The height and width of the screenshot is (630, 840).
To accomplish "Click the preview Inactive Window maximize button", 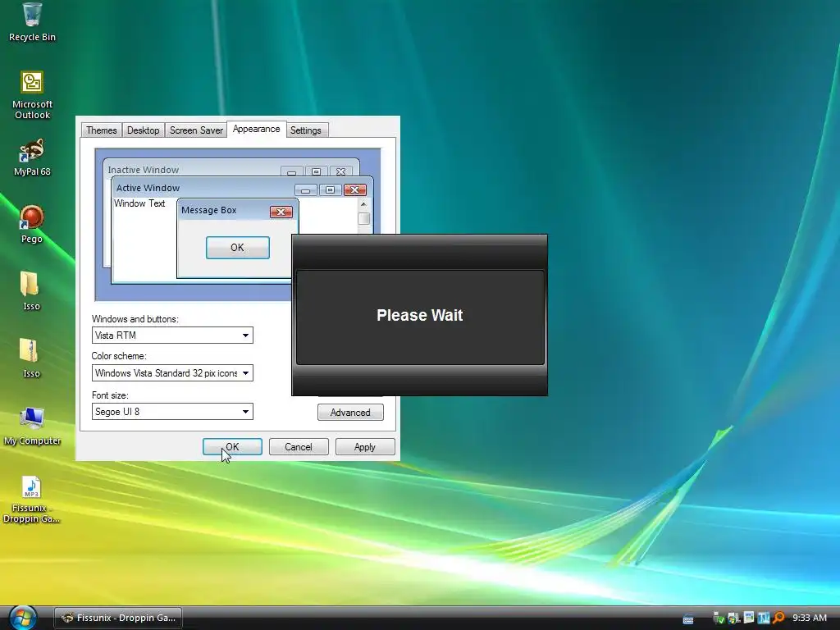I will (x=316, y=171).
